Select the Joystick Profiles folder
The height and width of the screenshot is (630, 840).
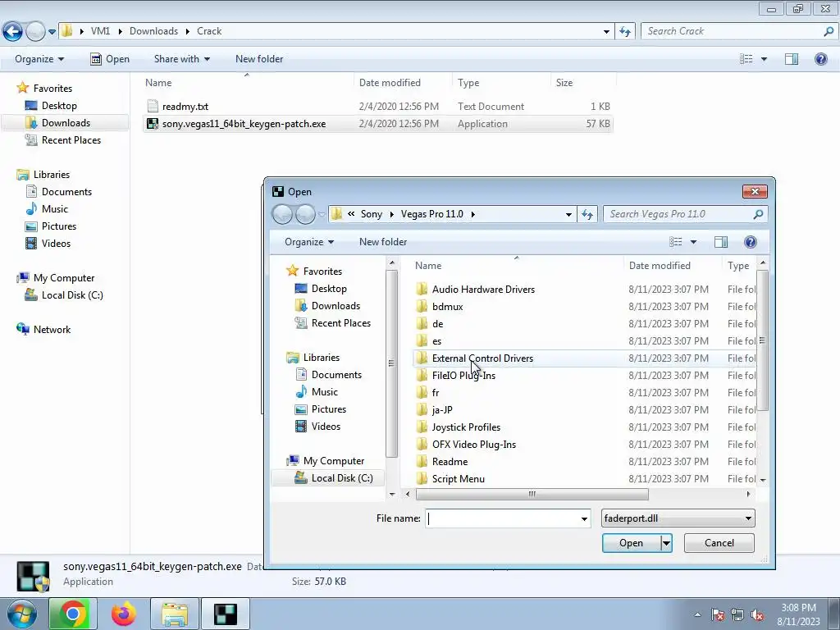point(466,427)
